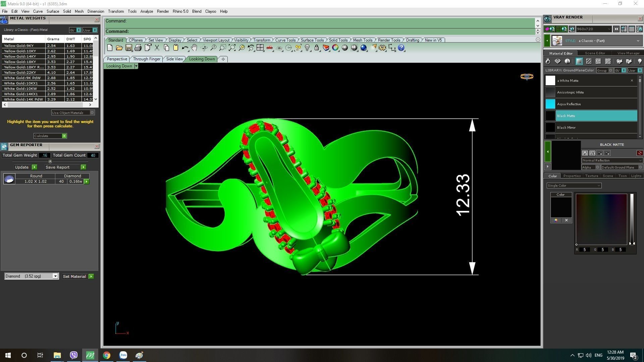
Task: Open the Diamond (3.52 spg) material dropdown
Action: coord(55,276)
